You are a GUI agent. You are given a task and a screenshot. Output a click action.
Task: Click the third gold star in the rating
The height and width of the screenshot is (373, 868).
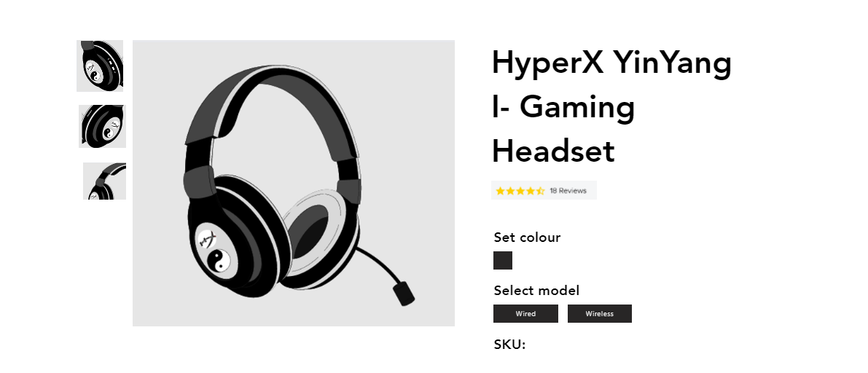520,191
